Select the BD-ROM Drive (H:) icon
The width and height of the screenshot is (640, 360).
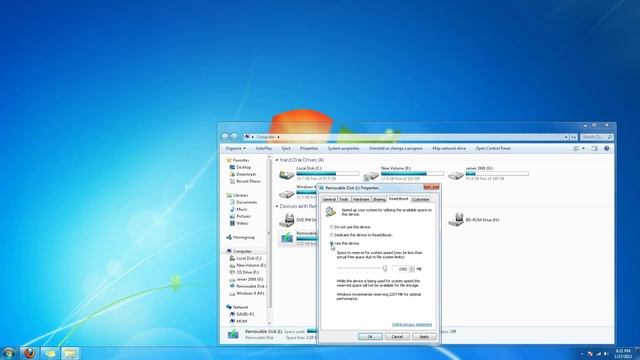[456, 220]
